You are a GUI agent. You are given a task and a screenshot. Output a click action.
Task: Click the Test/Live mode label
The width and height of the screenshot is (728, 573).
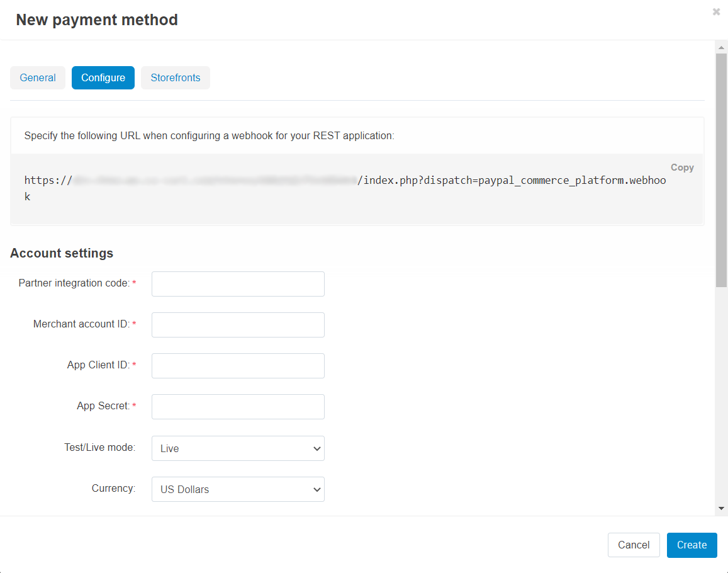click(x=100, y=447)
